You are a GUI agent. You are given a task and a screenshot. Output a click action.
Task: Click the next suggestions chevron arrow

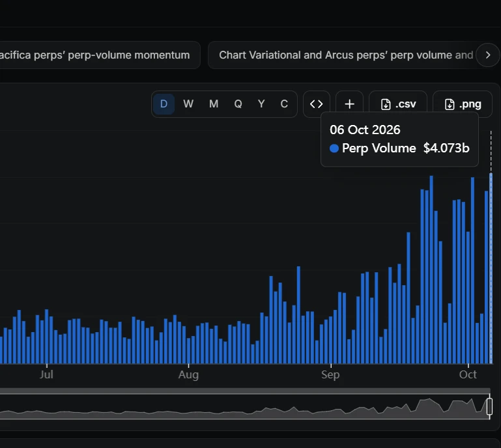point(487,55)
